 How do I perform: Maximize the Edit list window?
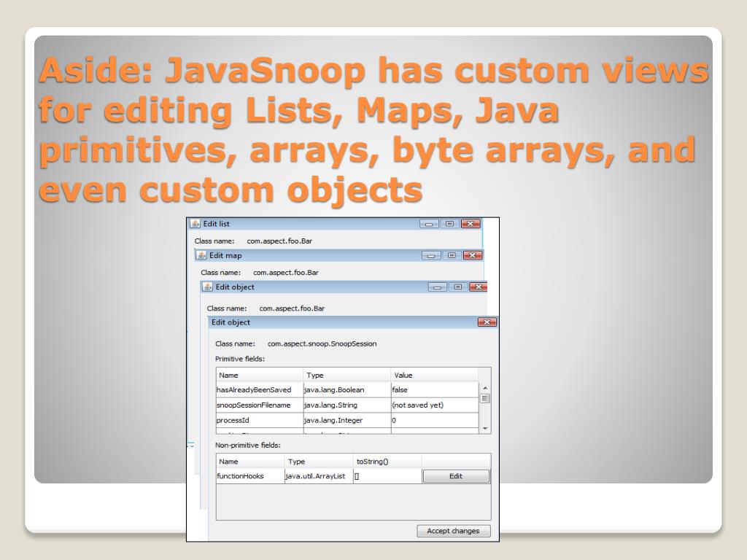[x=449, y=224]
